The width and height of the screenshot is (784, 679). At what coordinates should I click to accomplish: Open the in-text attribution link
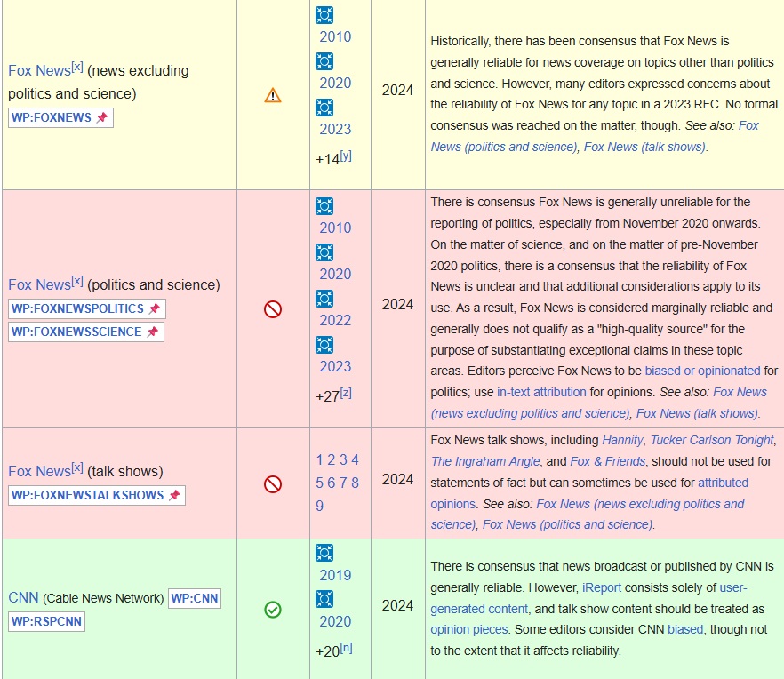[x=541, y=392]
